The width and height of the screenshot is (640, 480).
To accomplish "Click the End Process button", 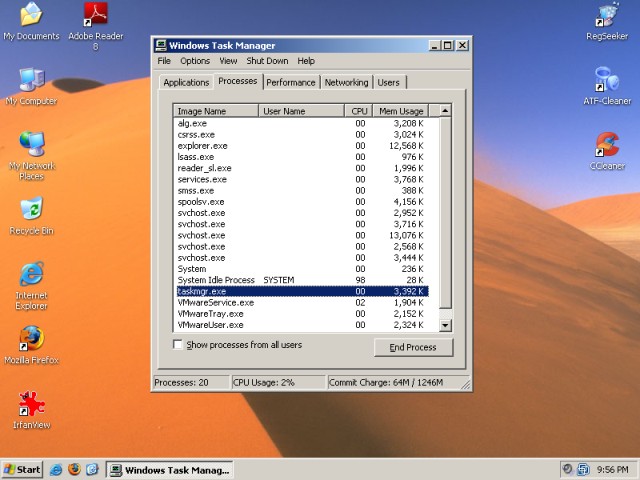I will point(413,347).
